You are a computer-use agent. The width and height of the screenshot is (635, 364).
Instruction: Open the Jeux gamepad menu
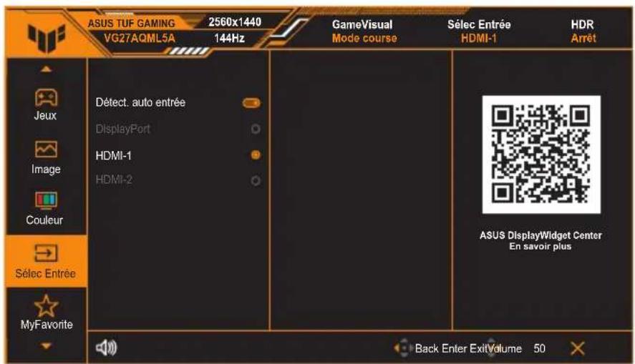[45, 104]
